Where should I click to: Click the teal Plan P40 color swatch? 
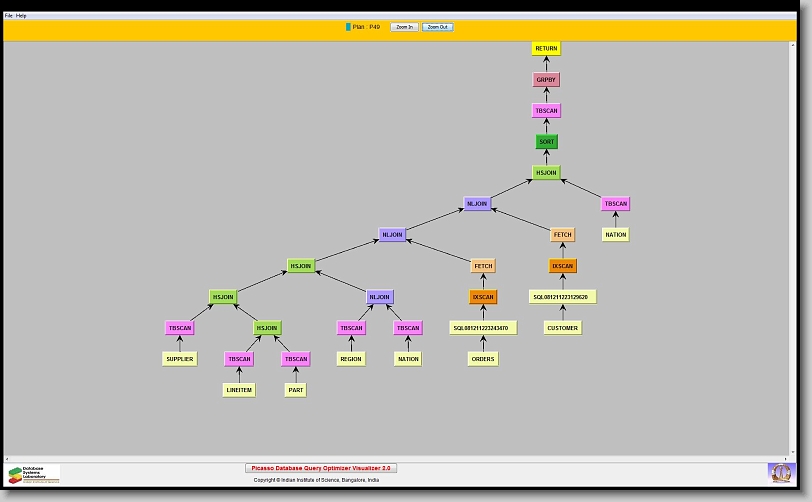click(x=348, y=27)
